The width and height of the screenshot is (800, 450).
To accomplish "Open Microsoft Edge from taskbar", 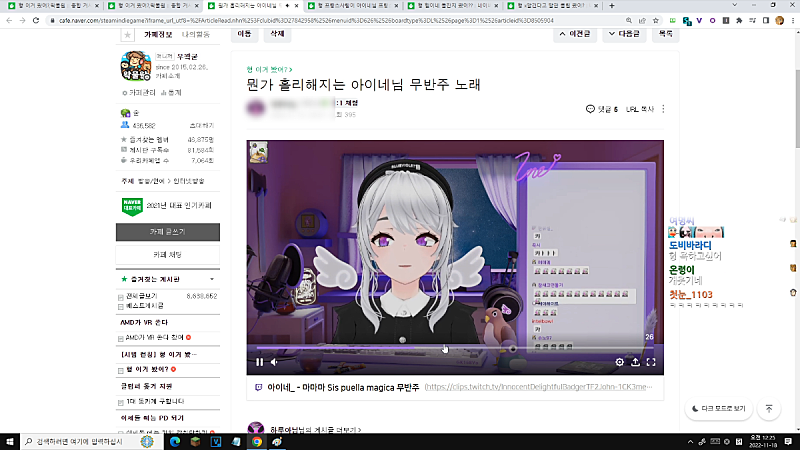I will [x=175, y=441].
